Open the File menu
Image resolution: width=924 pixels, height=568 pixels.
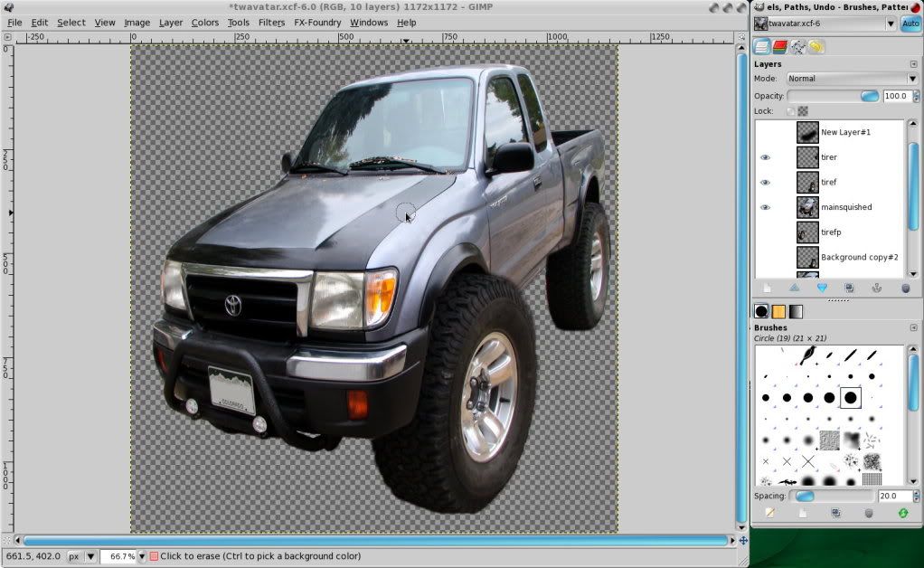point(14,23)
